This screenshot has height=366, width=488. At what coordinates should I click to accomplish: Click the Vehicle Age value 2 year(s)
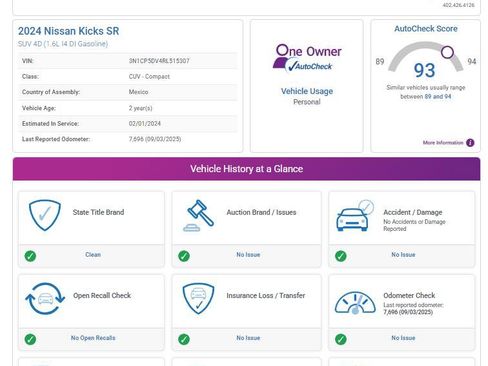point(140,108)
